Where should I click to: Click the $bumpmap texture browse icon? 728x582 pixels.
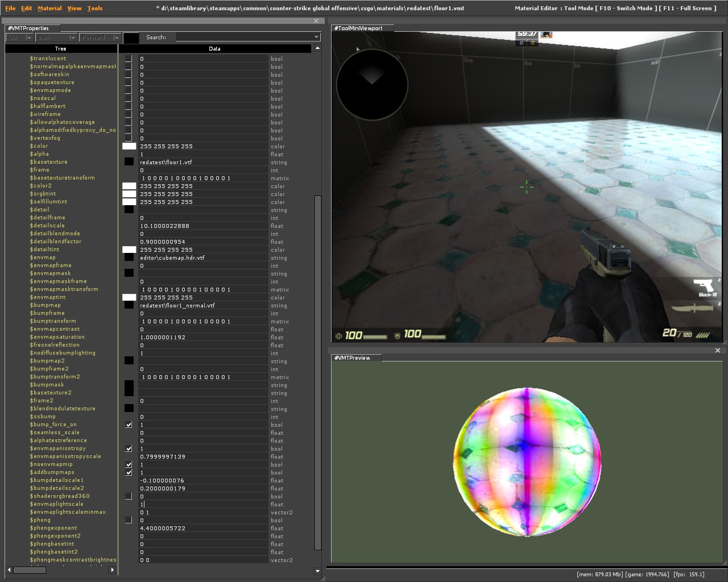129,305
